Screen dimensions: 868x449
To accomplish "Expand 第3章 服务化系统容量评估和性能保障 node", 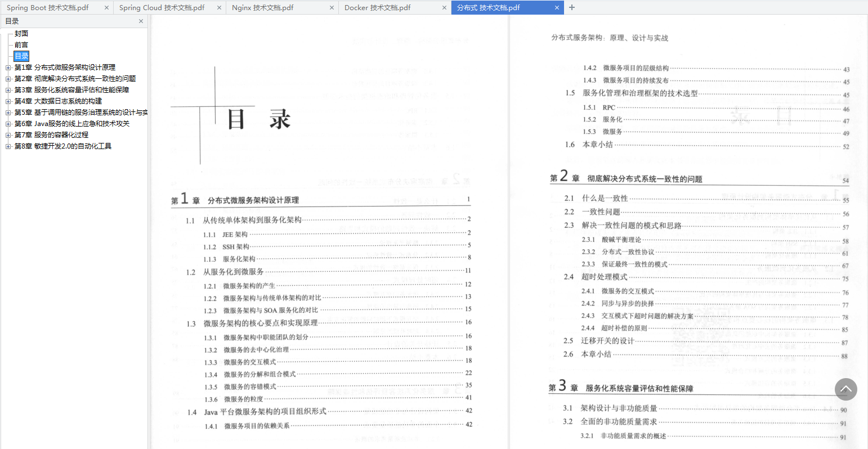I will click(x=8, y=90).
